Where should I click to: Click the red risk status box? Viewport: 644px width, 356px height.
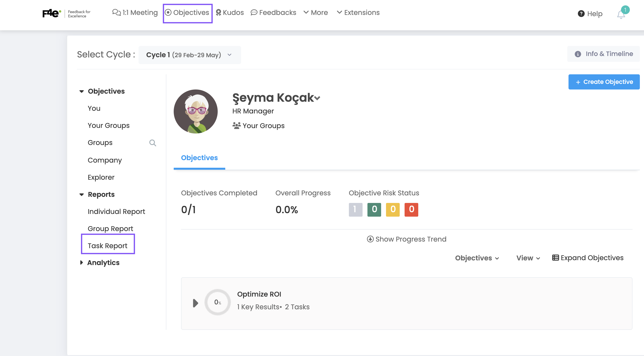(x=411, y=209)
